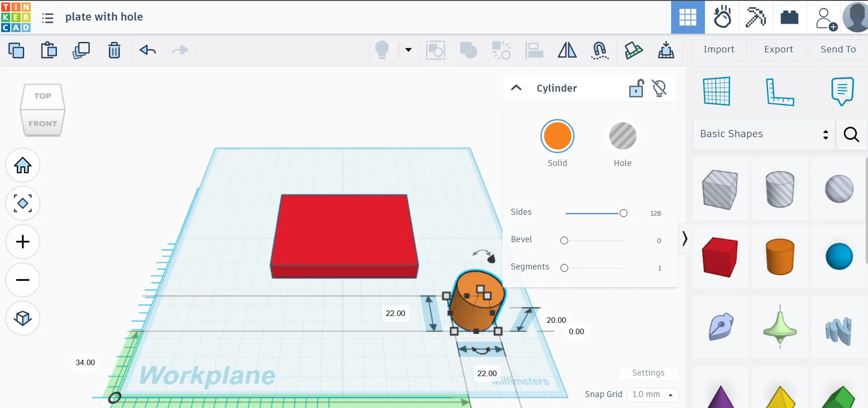
Task: Open the Ruler tool
Action: [x=779, y=92]
